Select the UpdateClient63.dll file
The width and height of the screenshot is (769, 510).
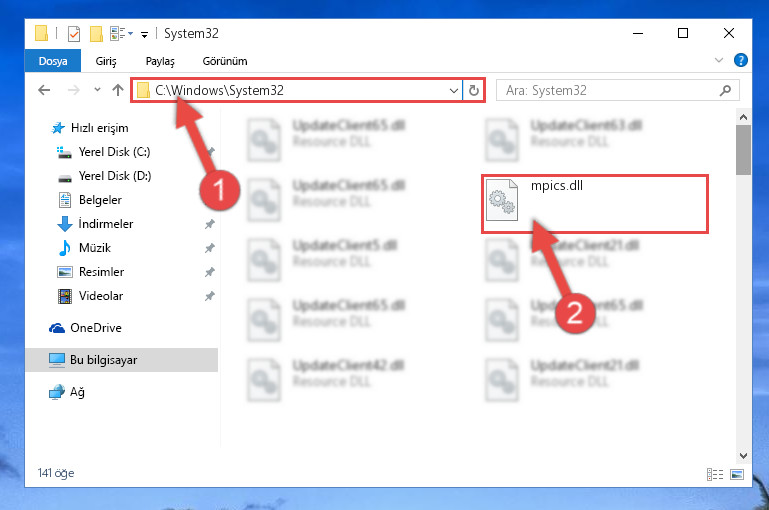point(564,140)
